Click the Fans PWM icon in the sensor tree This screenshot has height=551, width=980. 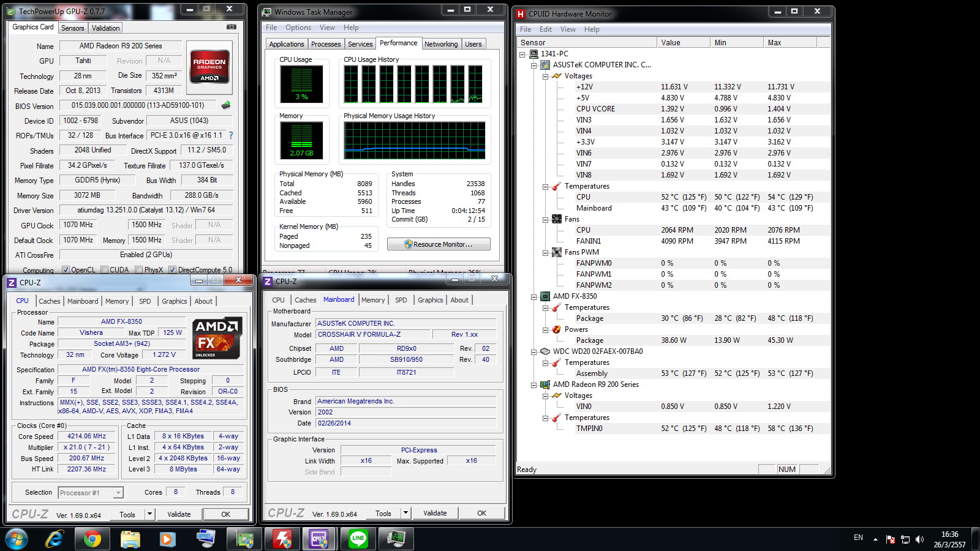(556, 252)
